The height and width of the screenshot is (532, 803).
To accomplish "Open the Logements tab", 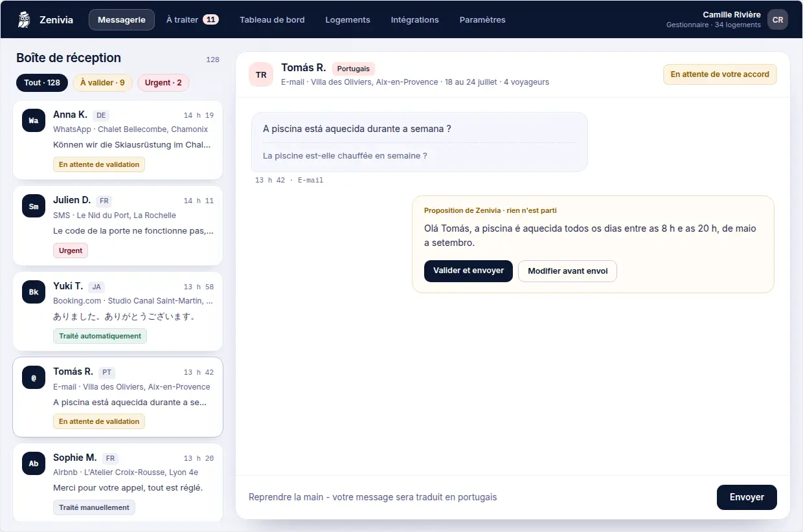I will pos(348,19).
